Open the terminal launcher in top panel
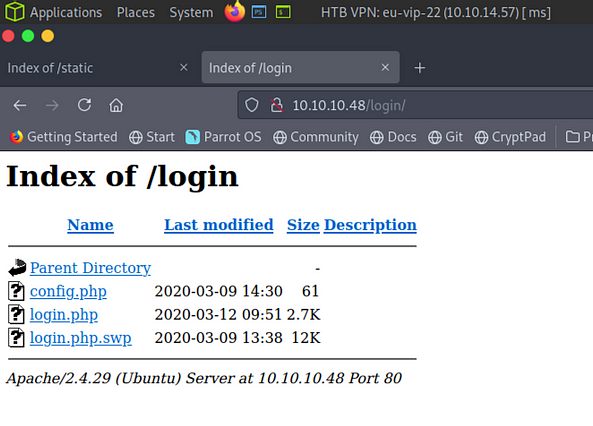The width and height of the screenshot is (593, 426). point(283,12)
